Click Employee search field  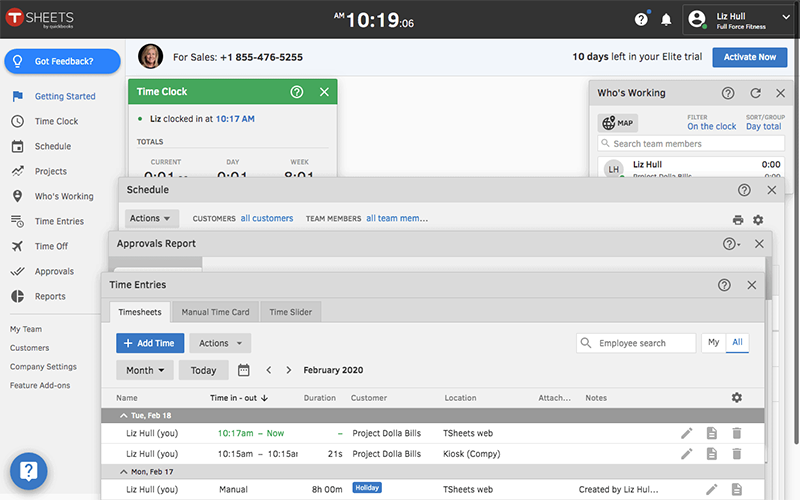tap(636, 343)
